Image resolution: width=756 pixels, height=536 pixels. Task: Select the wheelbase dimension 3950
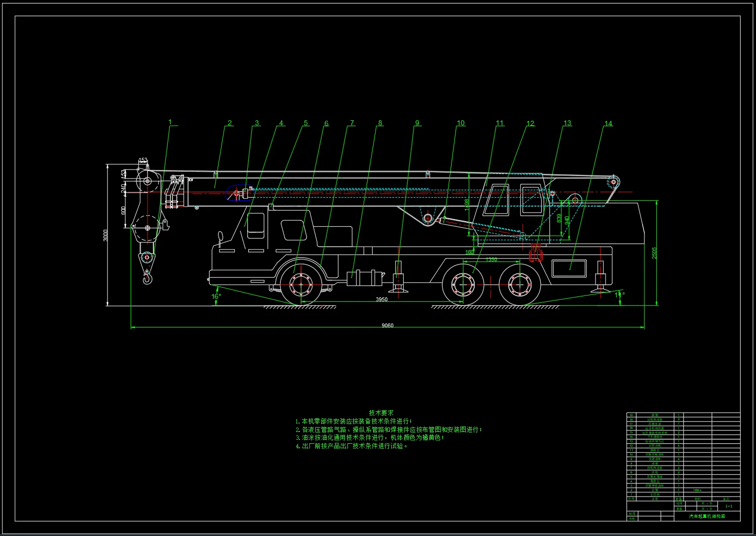tap(381, 299)
